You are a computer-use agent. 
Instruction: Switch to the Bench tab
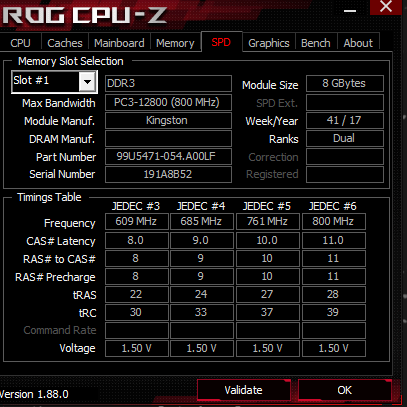(316, 43)
